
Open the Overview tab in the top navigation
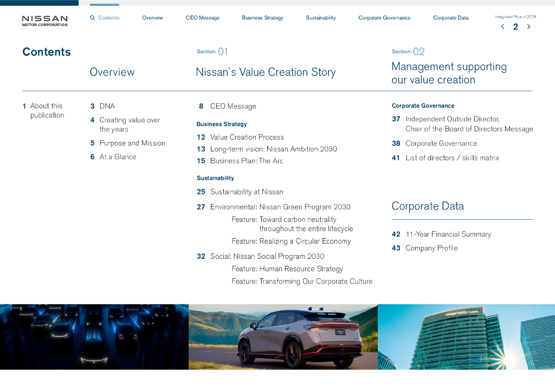click(152, 18)
